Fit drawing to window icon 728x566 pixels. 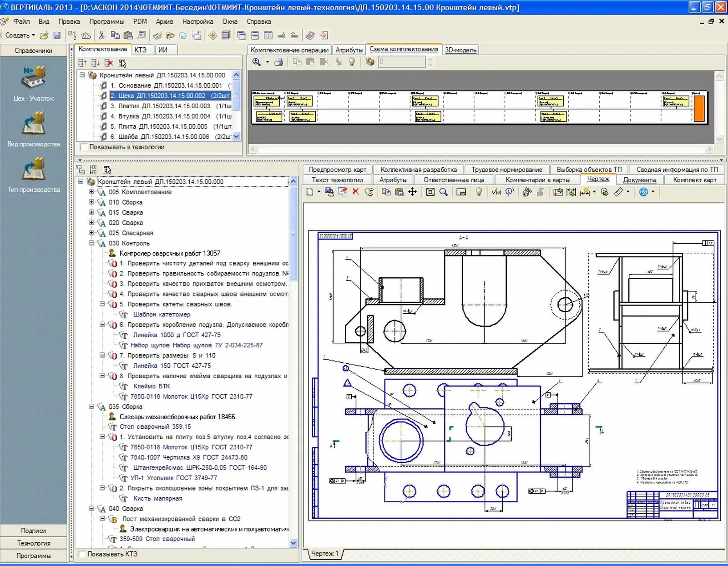point(430,192)
